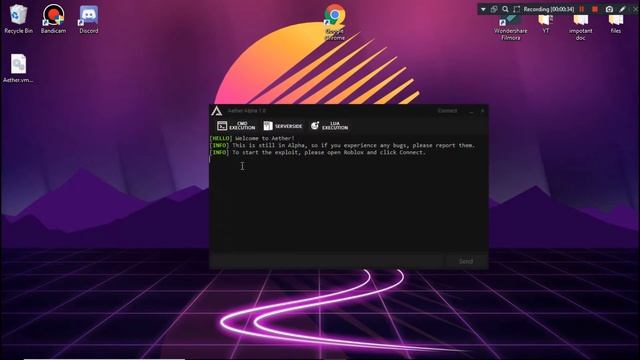The image size is (640, 360).
Task: Select the Discord desktop shortcut
Action: (89, 19)
